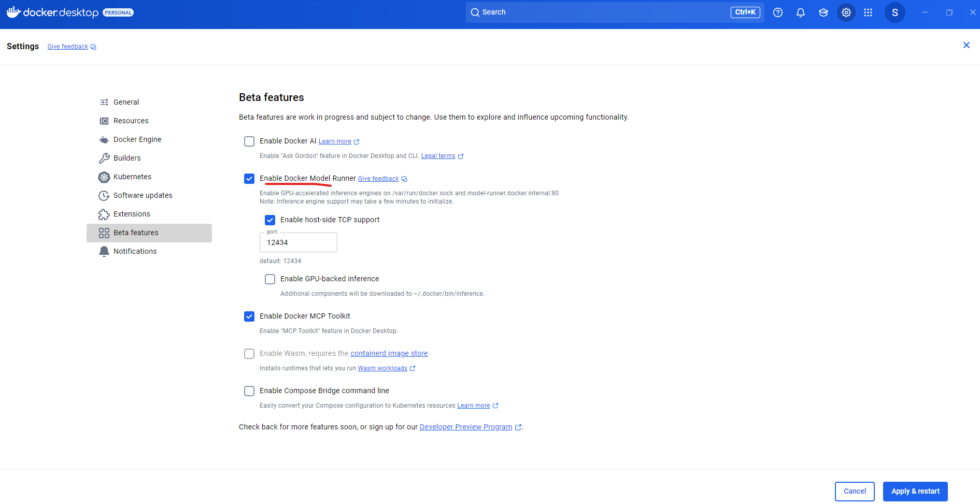
Task: Open the notifications bell in the top bar
Action: tap(800, 12)
